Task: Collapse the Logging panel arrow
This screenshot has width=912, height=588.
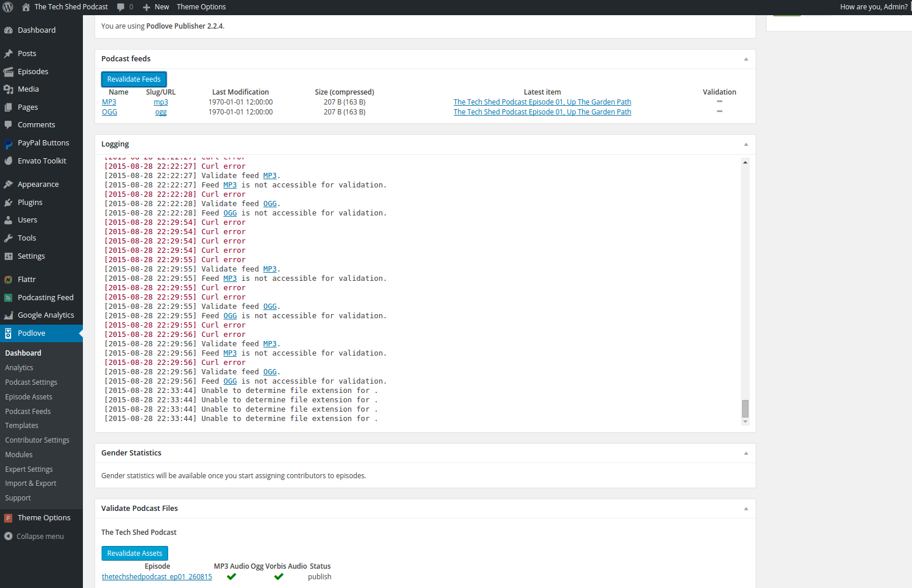Action: [x=746, y=144]
